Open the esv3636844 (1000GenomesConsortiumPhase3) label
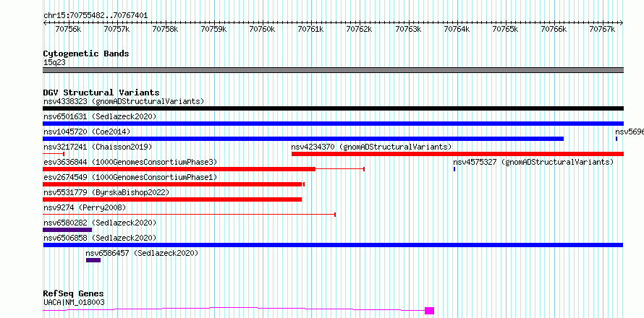This screenshot has height=318, width=644. [130, 162]
